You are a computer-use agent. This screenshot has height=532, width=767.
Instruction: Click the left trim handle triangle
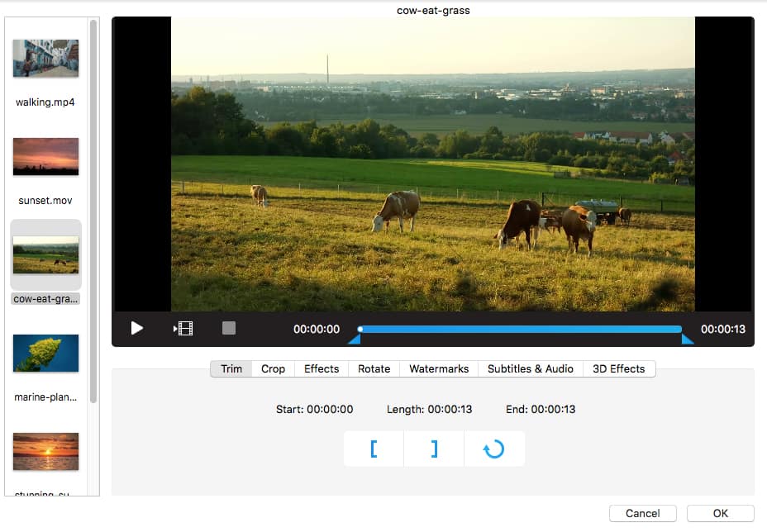point(354,339)
